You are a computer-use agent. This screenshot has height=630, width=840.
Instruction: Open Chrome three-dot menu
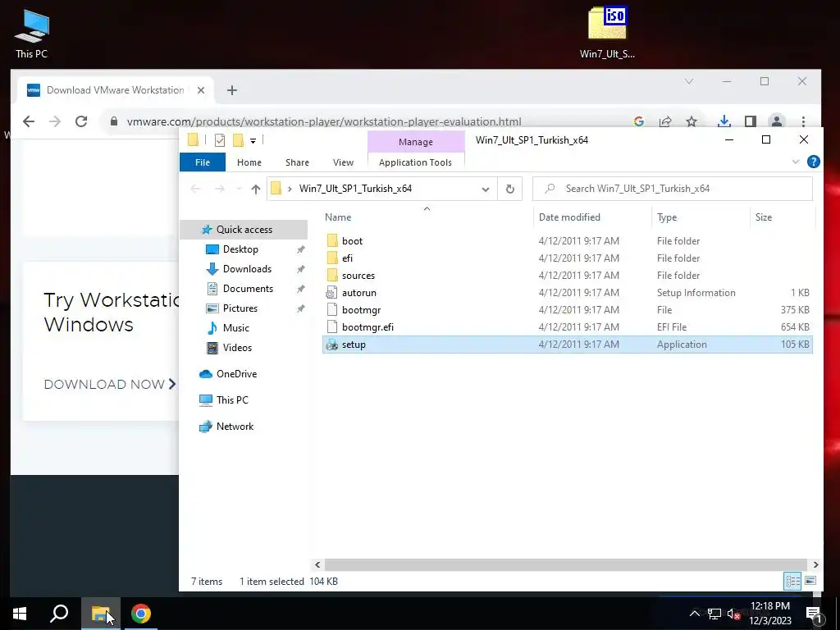pyautogui.click(x=803, y=121)
